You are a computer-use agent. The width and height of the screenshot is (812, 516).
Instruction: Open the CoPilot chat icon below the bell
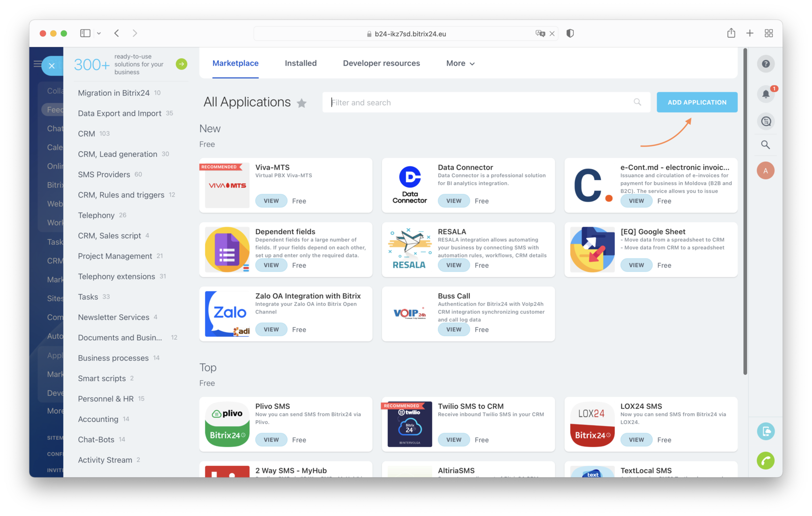click(x=766, y=121)
